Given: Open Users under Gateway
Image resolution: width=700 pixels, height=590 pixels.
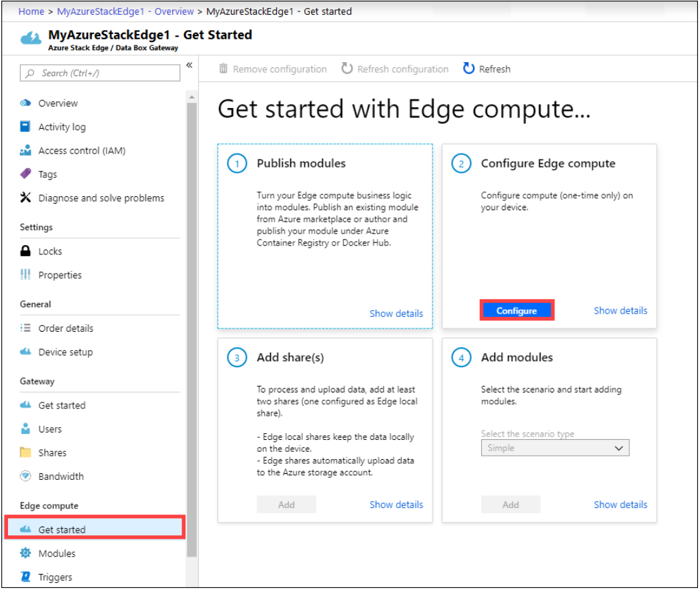Looking at the screenshot, I should 49,428.
